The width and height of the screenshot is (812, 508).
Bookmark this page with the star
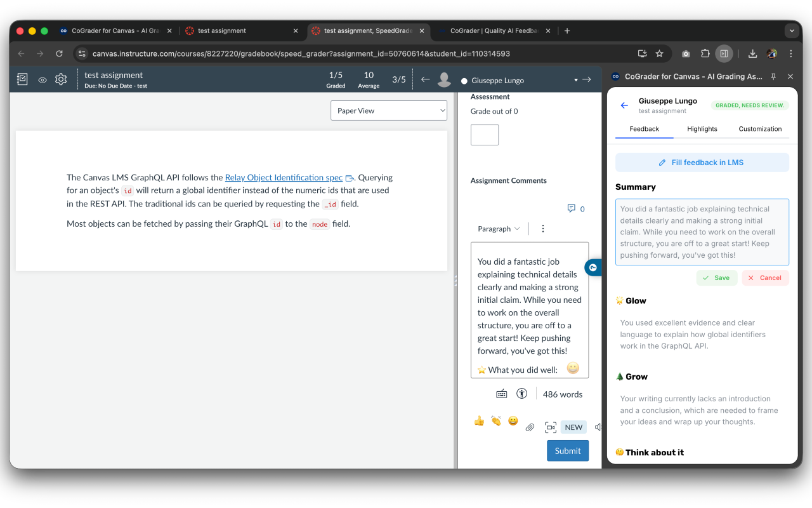coord(660,54)
